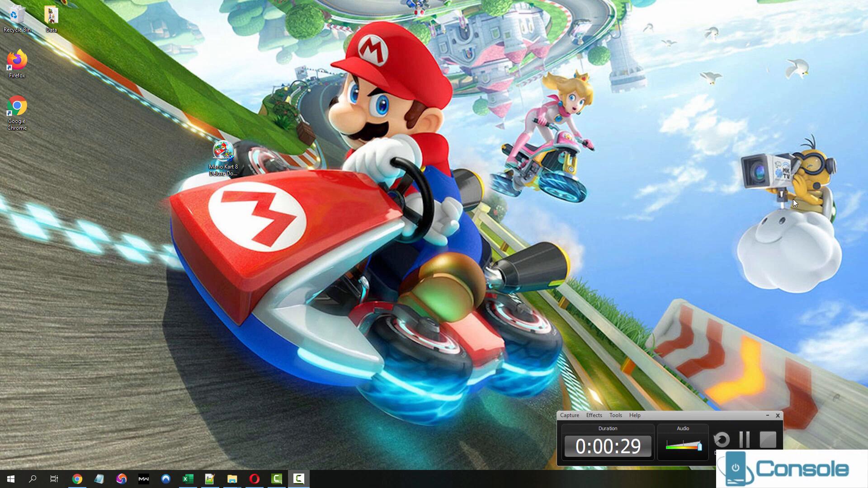Open File Explorer from the taskbar

[232, 479]
